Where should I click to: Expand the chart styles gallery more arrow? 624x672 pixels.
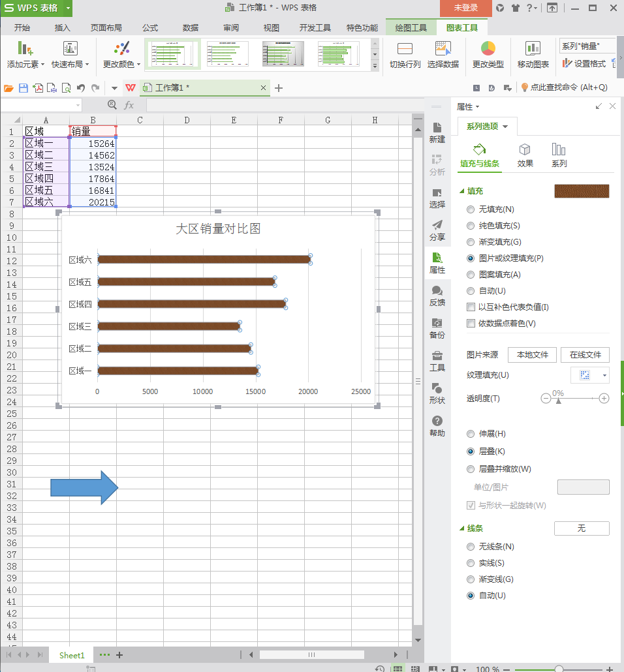(375, 66)
